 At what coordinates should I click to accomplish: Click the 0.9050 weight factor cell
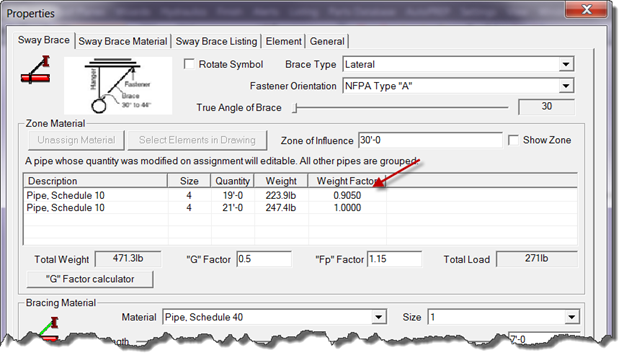click(347, 195)
